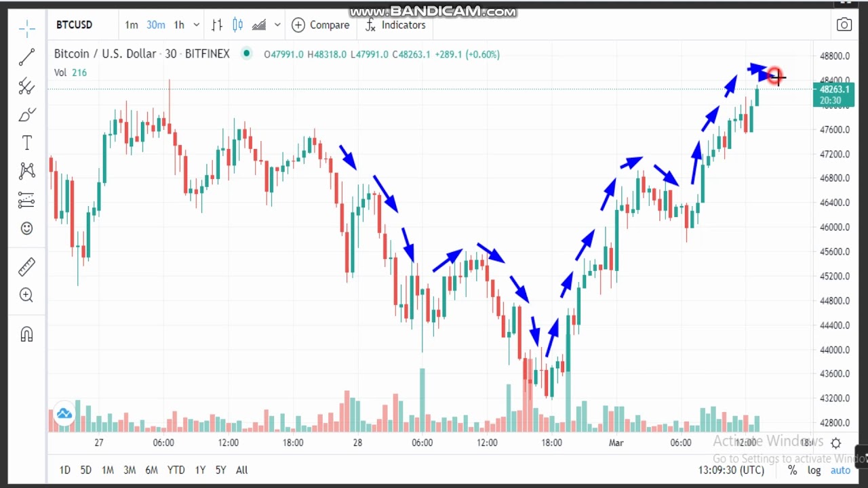Set the date range to 1Y
Image resolution: width=868 pixels, height=488 pixels.
[x=200, y=470]
